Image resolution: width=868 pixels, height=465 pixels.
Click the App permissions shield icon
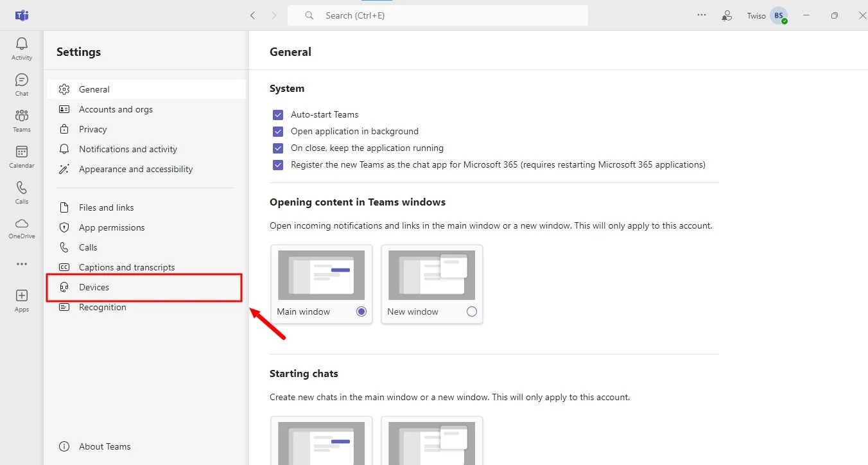coord(64,227)
